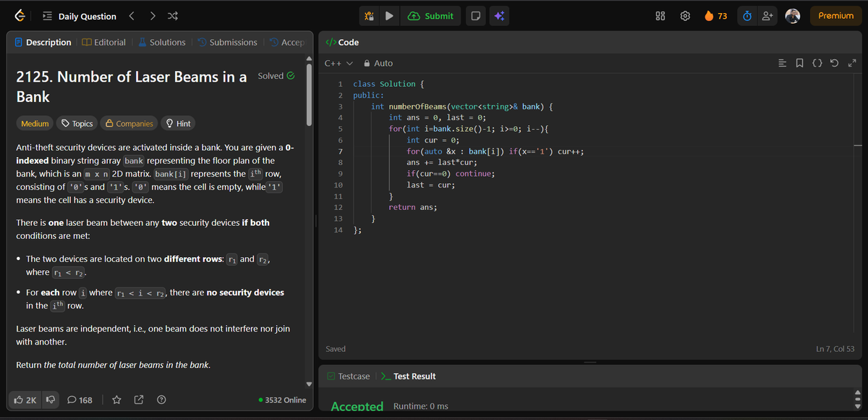This screenshot has width=868, height=420.
Task: Reset code to default with undo icon
Action: [836, 64]
